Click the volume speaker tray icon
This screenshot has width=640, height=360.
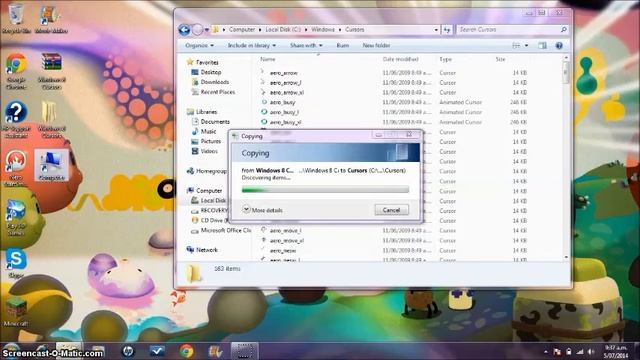coord(591,351)
